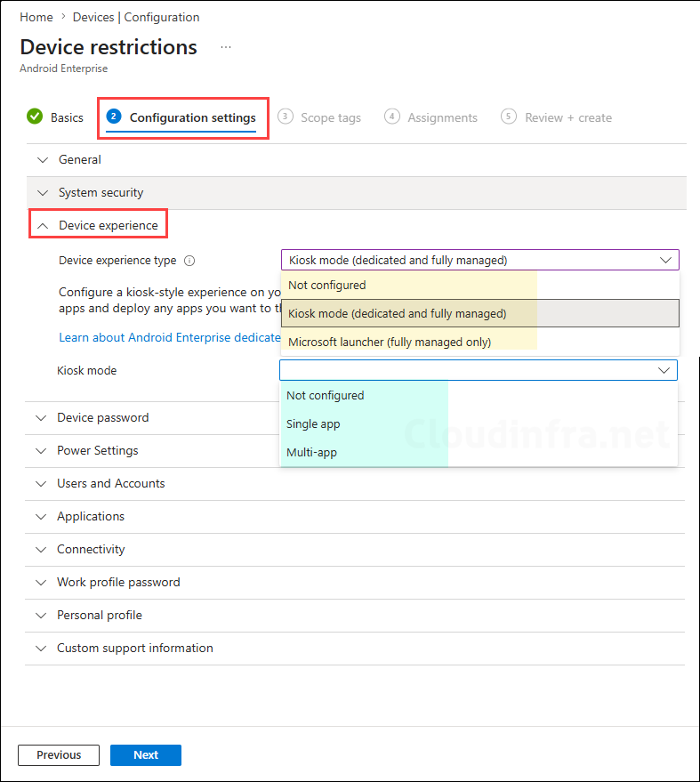Click the Kiosk mode label text
Image resolution: width=700 pixels, height=782 pixels.
[87, 371]
